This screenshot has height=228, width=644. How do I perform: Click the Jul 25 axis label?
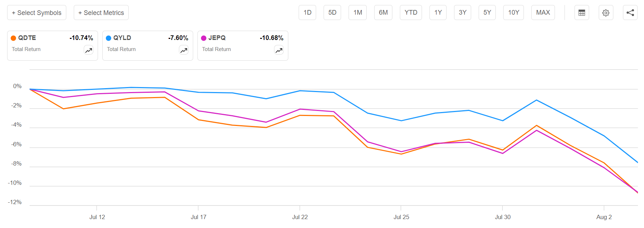click(x=402, y=217)
